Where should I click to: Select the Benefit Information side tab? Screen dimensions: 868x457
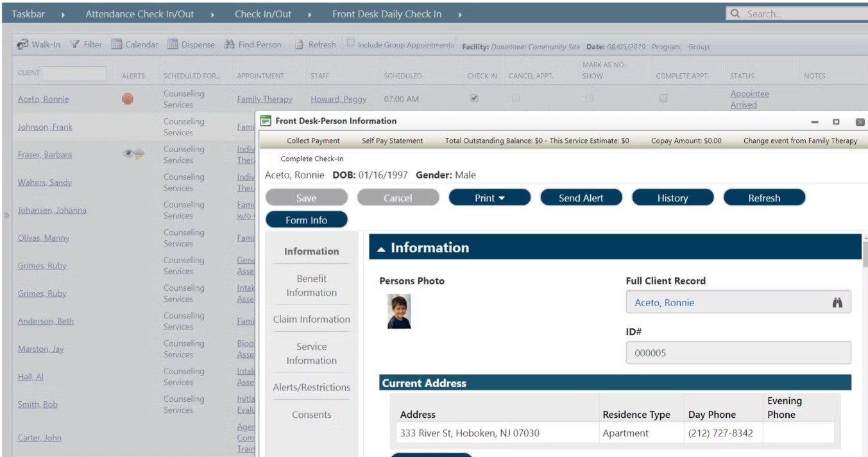311,286
